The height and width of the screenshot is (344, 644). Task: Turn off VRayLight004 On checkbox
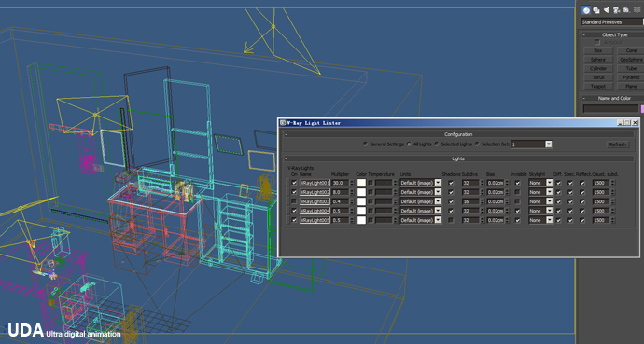click(294, 211)
